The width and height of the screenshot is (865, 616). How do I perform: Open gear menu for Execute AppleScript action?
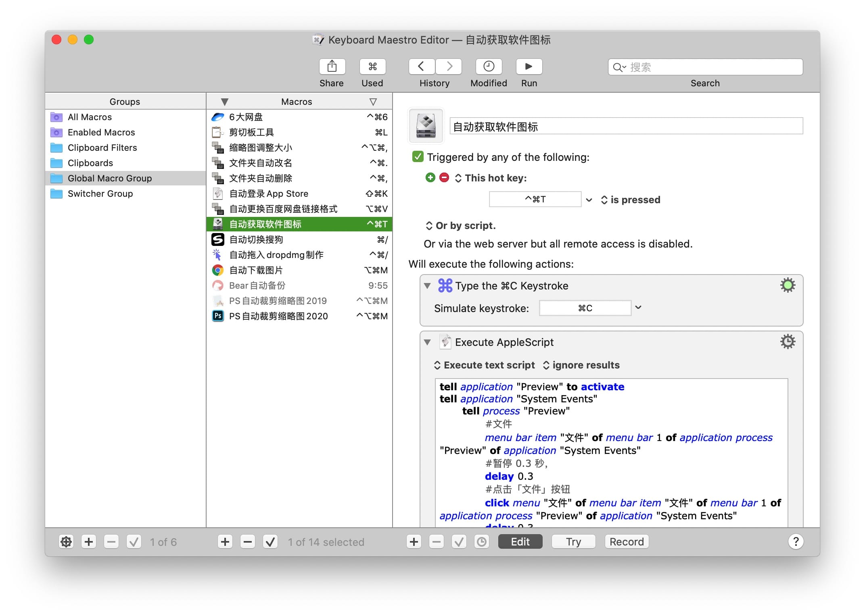(787, 342)
